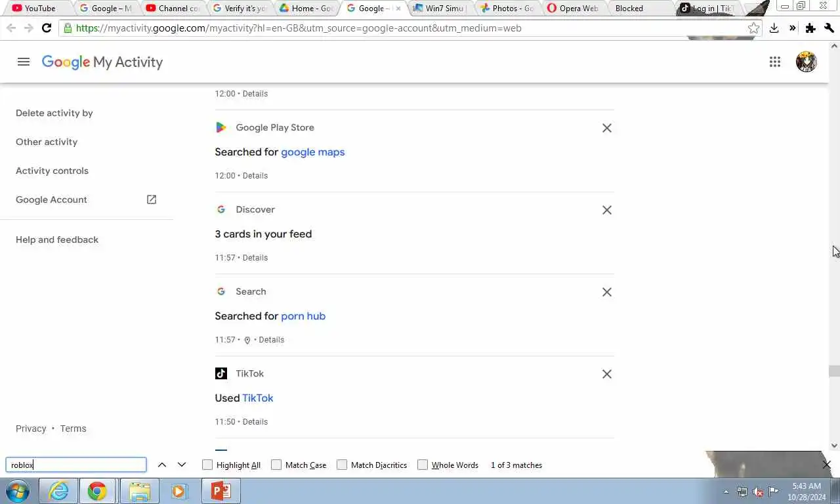Open File Explorer folder from taskbar
The height and width of the screenshot is (504, 840).
click(139, 491)
